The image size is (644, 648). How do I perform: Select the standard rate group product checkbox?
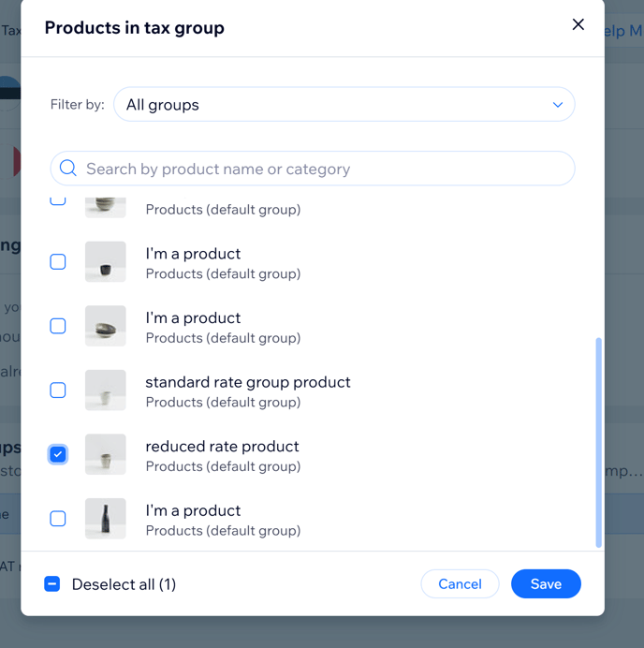point(58,390)
